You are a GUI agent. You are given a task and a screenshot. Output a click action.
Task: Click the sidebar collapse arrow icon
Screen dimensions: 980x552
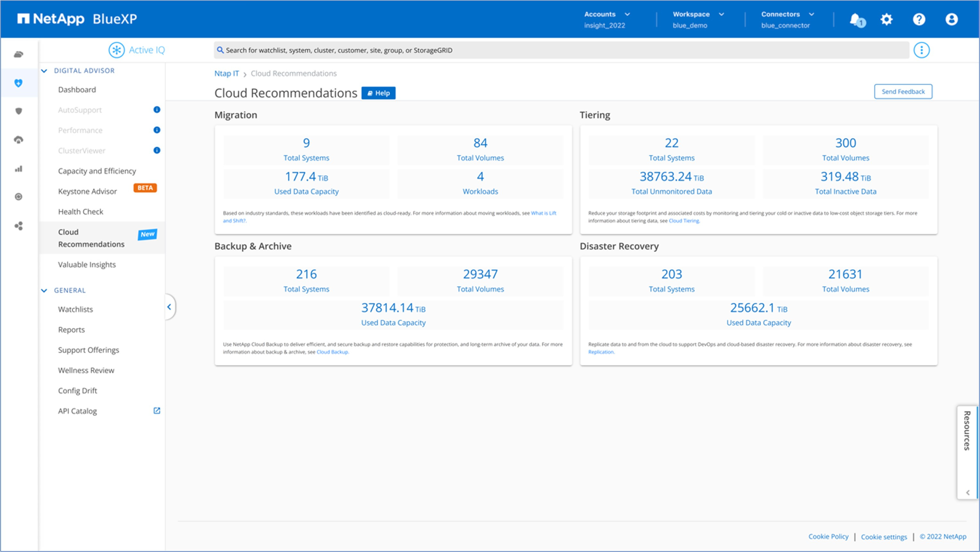pos(169,306)
